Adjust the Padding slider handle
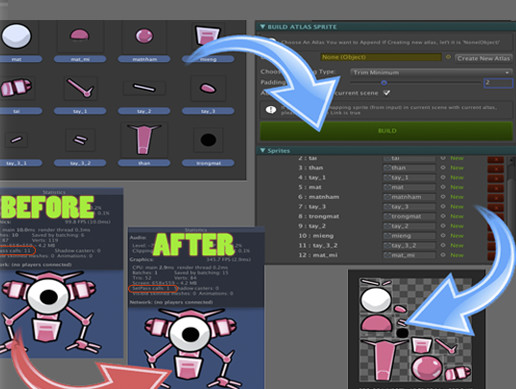 pos(384,82)
